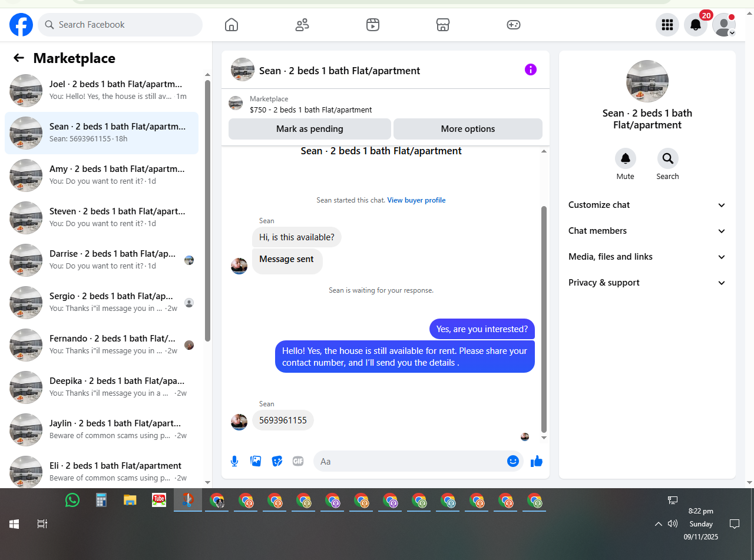Viewport: 754px width, 560px height.
Task: Search in conversation with the magnifier icon
Action: click(x=667, y=158)
